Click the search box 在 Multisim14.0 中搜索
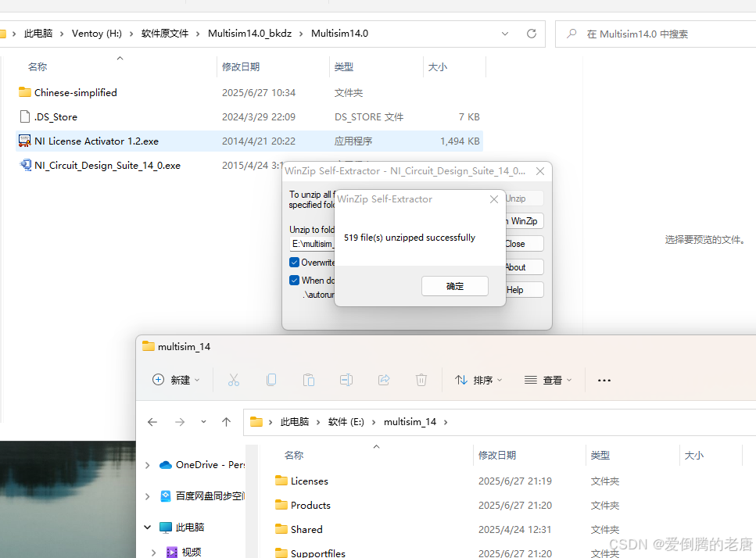756x558 pixels. [x=656, y=34]
